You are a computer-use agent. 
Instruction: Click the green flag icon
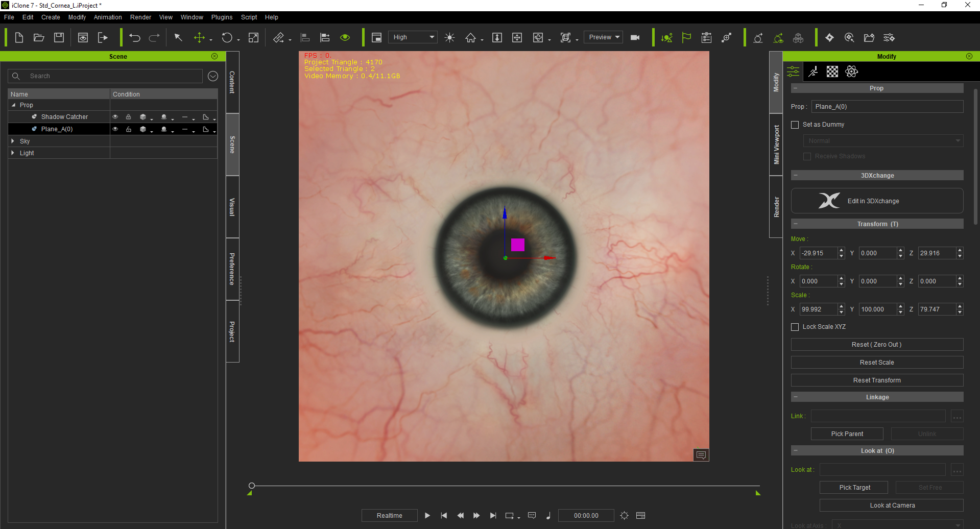(686, 37)
